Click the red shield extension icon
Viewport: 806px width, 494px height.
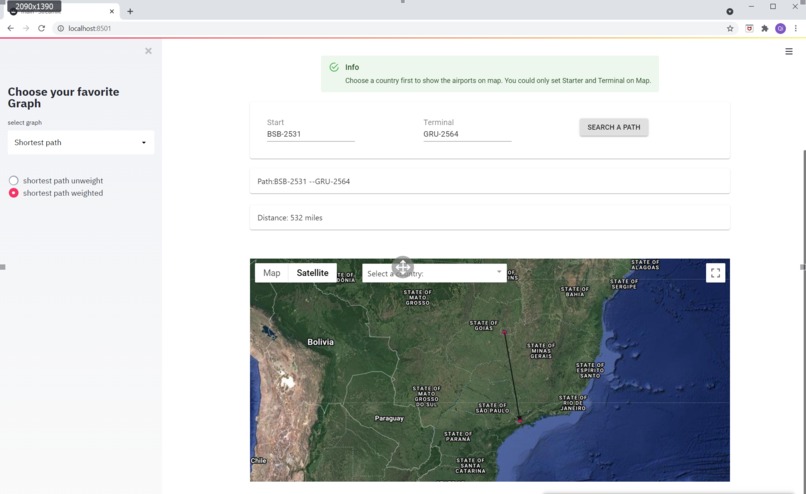(749, 28)
